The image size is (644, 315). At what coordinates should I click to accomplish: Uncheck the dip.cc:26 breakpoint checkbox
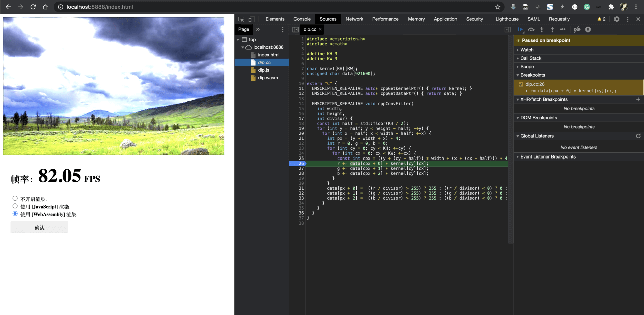[x=521, y=84]
